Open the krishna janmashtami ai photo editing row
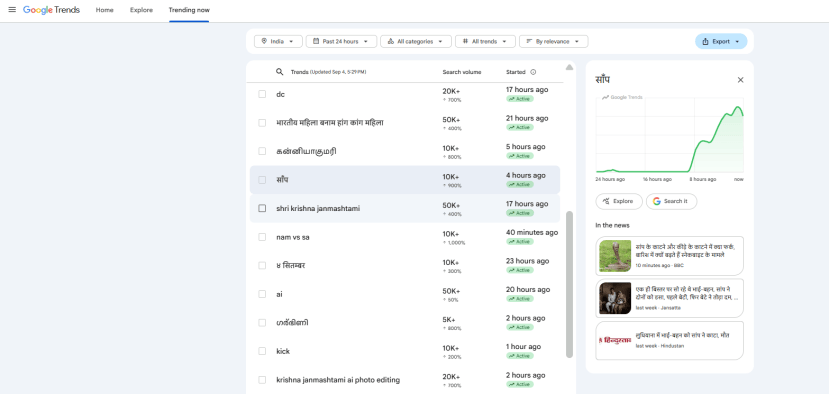 tap(404, 380)
